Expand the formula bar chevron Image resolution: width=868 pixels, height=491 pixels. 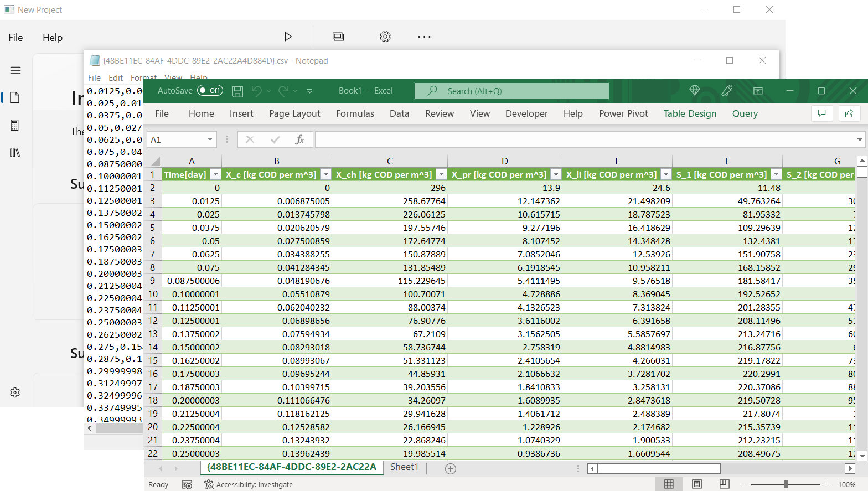point(860,139)
